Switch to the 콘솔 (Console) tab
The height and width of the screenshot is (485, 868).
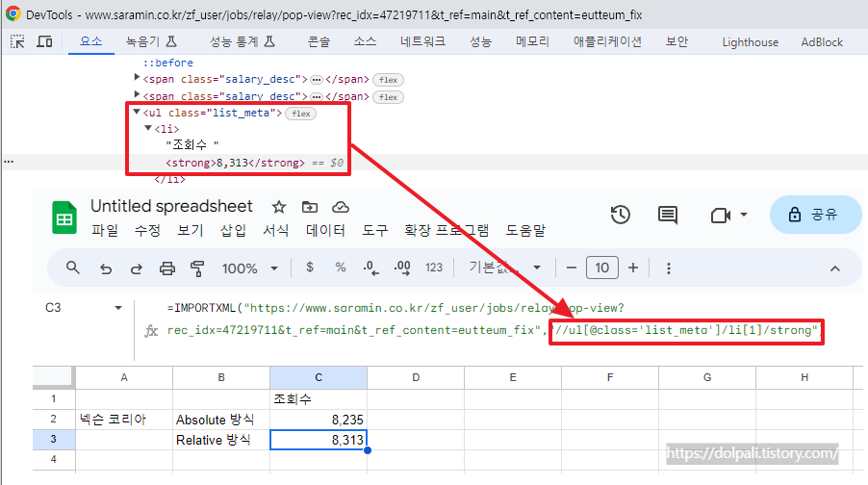(x=319, y=41)
